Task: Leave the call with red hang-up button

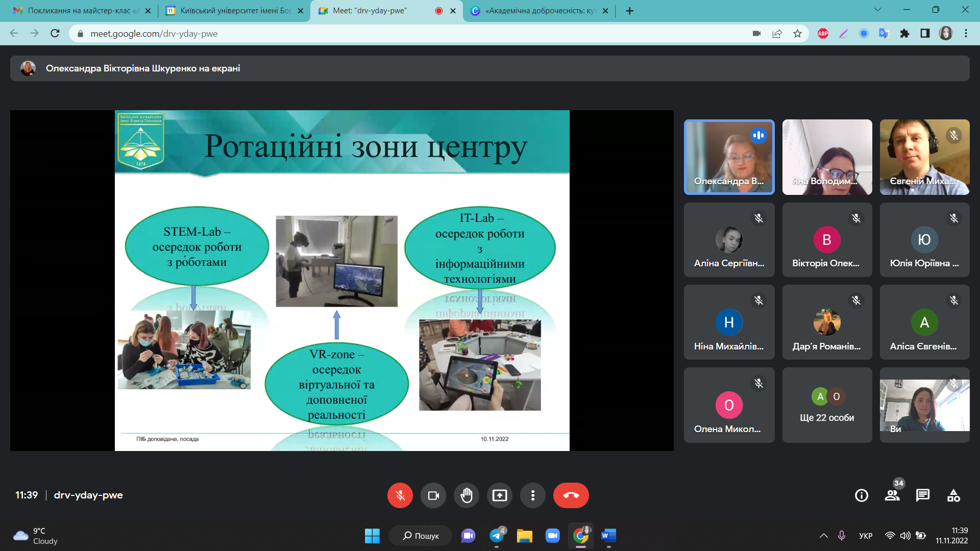Action: [x=571, y=495]
